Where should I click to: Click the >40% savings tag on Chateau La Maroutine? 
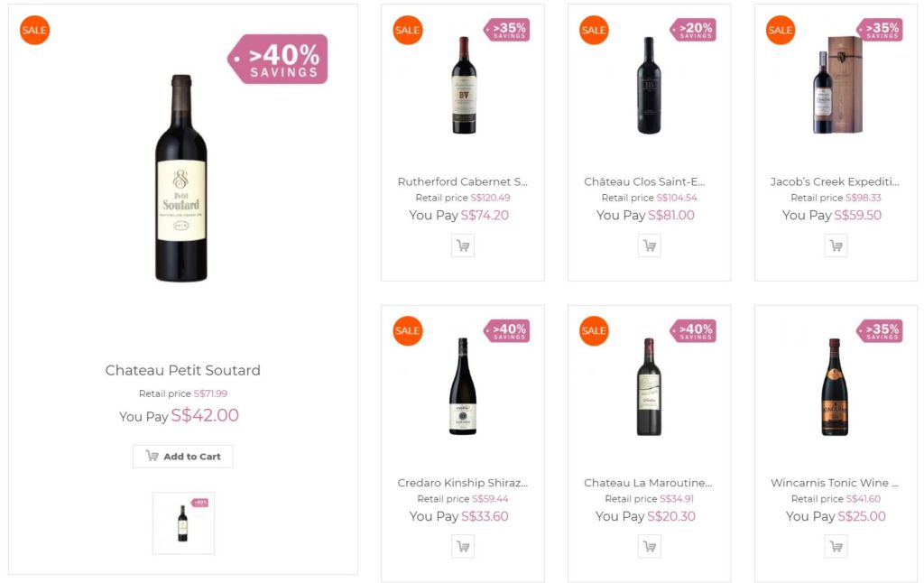tap(691, 331)
